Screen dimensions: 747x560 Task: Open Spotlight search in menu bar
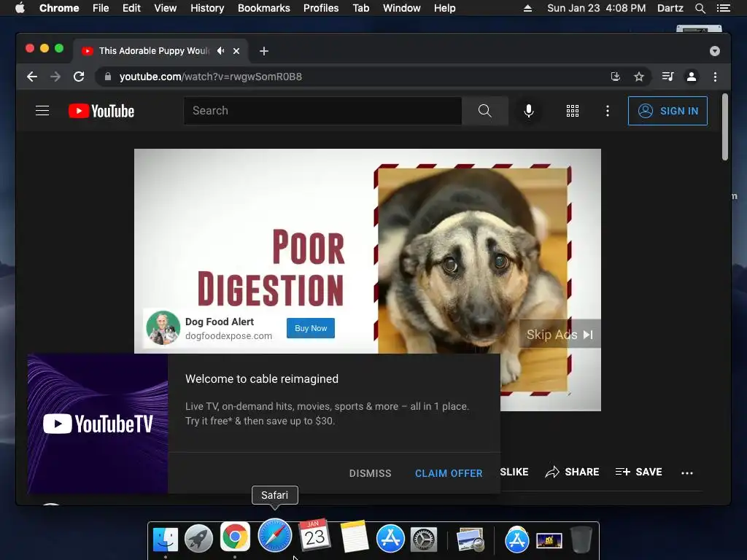coord(700,8)
